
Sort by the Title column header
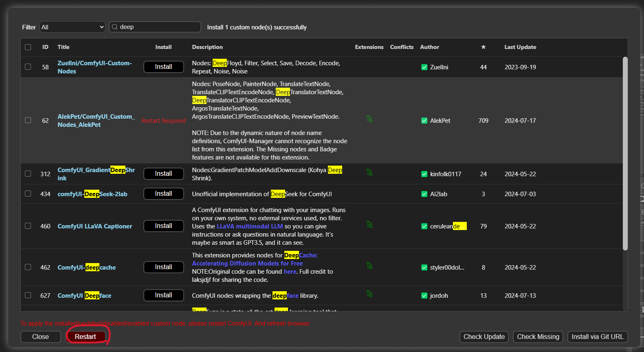click(x=64, y=47)
